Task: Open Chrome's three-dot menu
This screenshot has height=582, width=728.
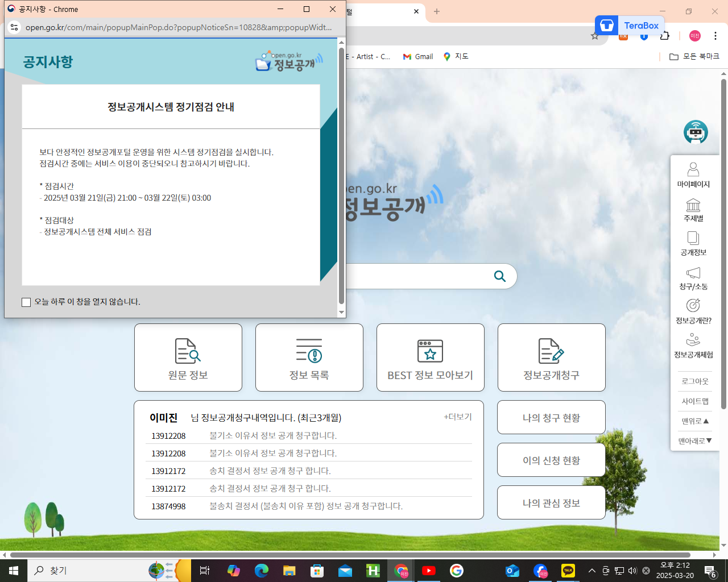Action: [x=715, y=35]
